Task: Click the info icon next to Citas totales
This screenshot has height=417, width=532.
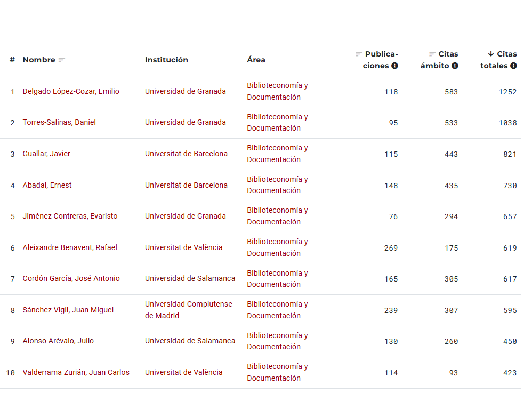Action: 513,66
